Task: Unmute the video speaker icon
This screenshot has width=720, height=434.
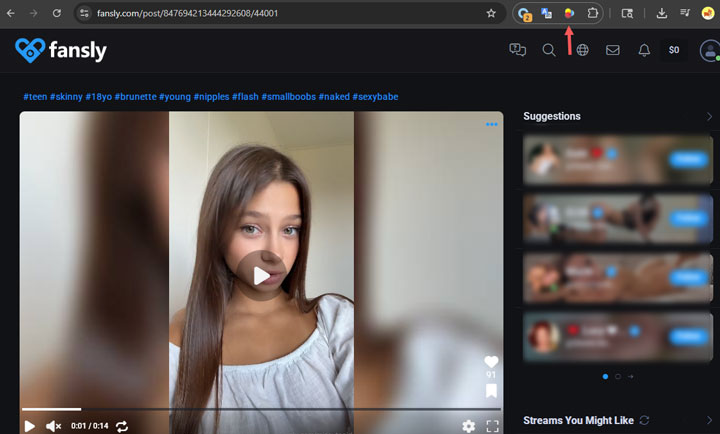Action: 53,426
